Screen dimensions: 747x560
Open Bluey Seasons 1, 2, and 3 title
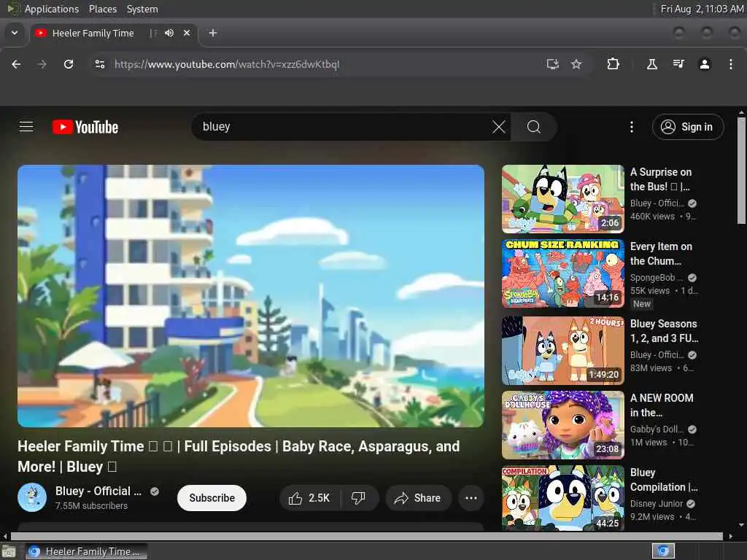click(x=664, y=330)
